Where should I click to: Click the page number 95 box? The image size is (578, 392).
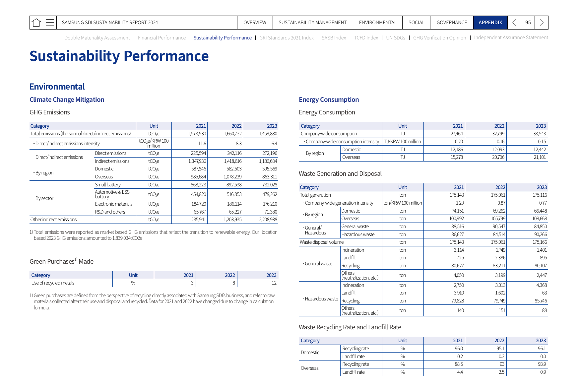coord(528,23)
